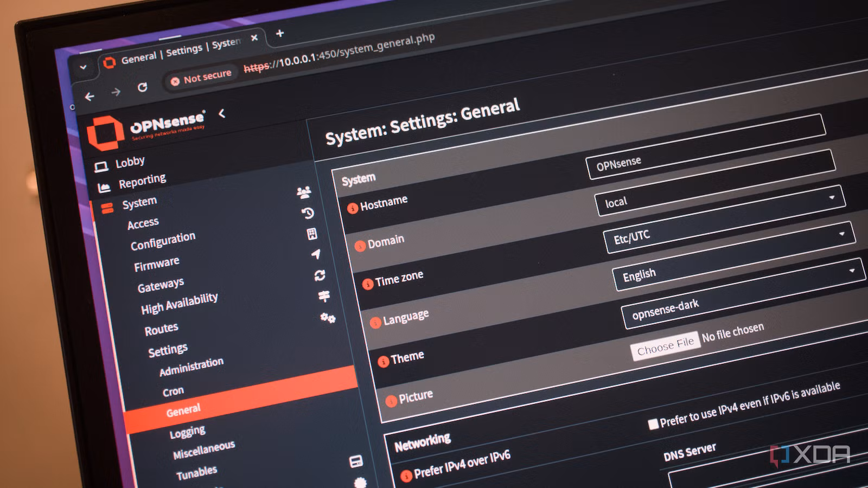
Task: Click the info icon beside Language
Action: coord(375,323)
